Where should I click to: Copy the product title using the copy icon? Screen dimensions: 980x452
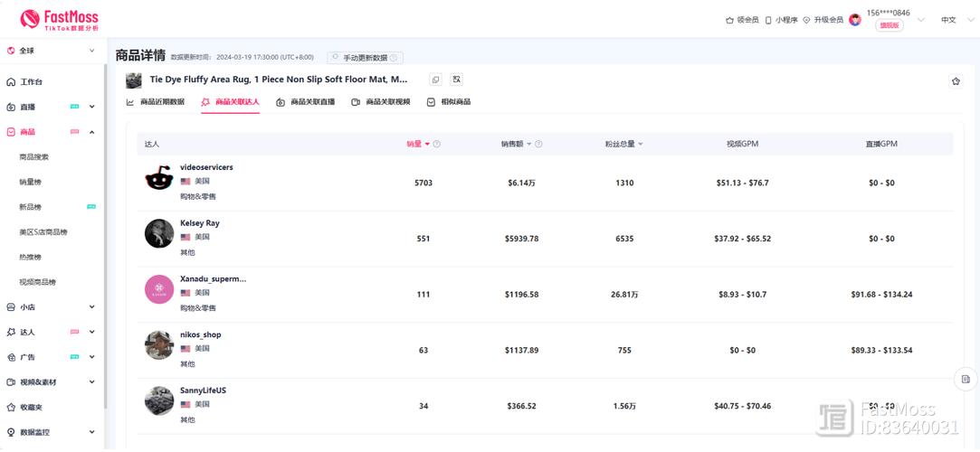(x=435, y=80)
